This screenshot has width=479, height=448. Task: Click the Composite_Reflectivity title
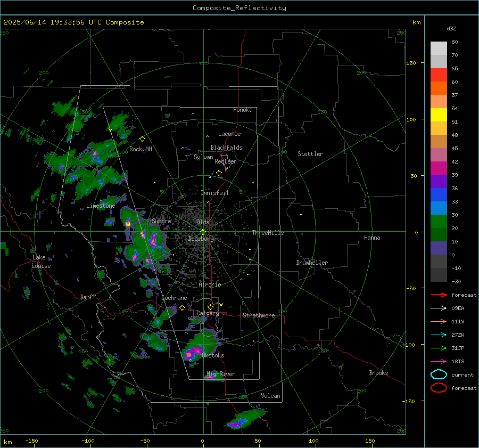click(x=240, y=8)
